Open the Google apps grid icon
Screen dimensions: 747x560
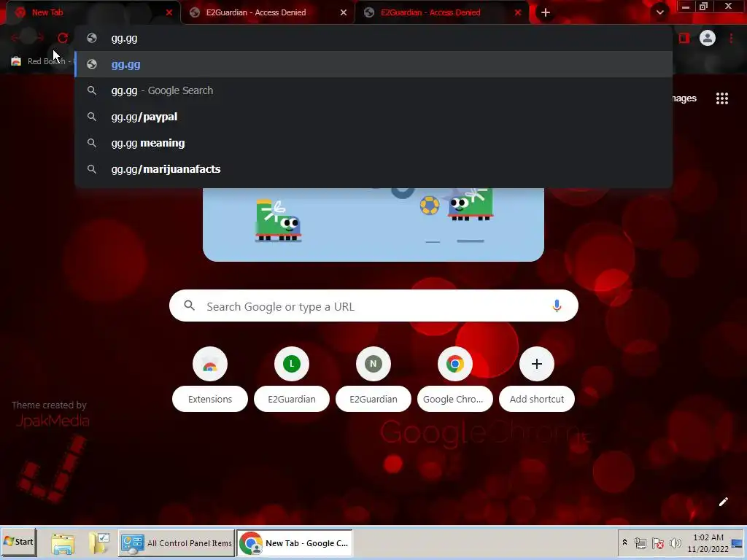point(721,98)
